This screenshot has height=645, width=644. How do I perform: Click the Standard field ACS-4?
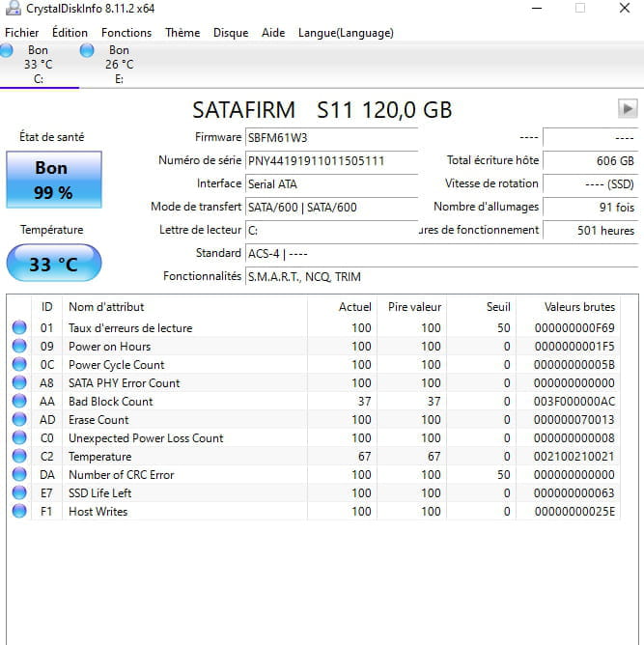coord(441,253)
